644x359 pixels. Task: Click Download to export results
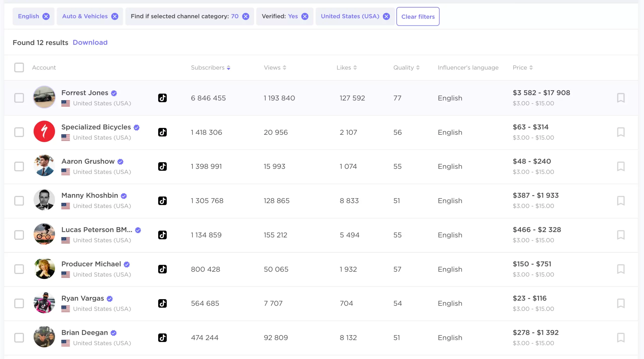tap(90, 42)
